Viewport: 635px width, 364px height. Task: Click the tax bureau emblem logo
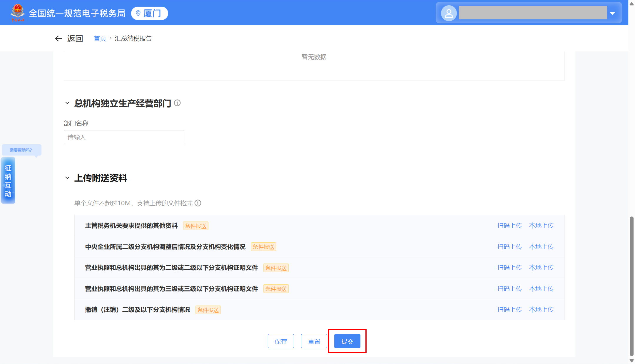(18, 13)
